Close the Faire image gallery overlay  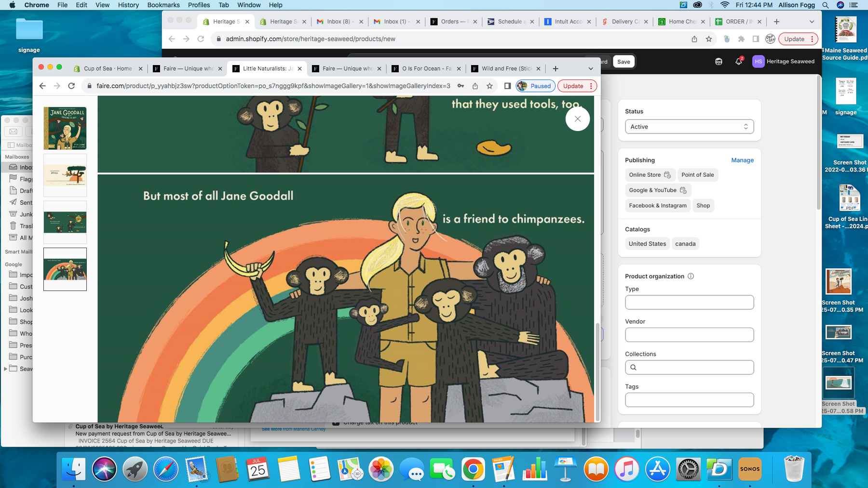click(577, 119)
